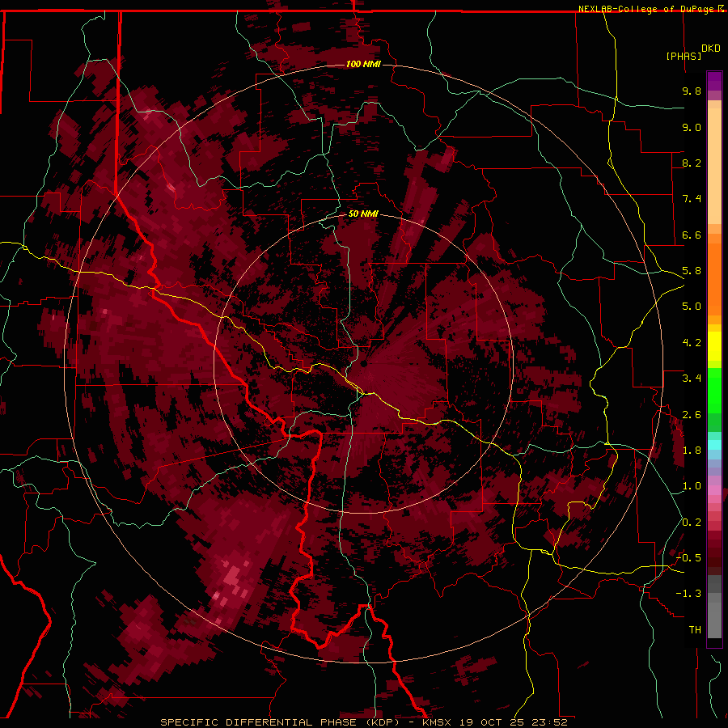This screenshot has height=728, width=728.
Task: Click the 9.8 color scale value
Action: [x=692, y=91]
